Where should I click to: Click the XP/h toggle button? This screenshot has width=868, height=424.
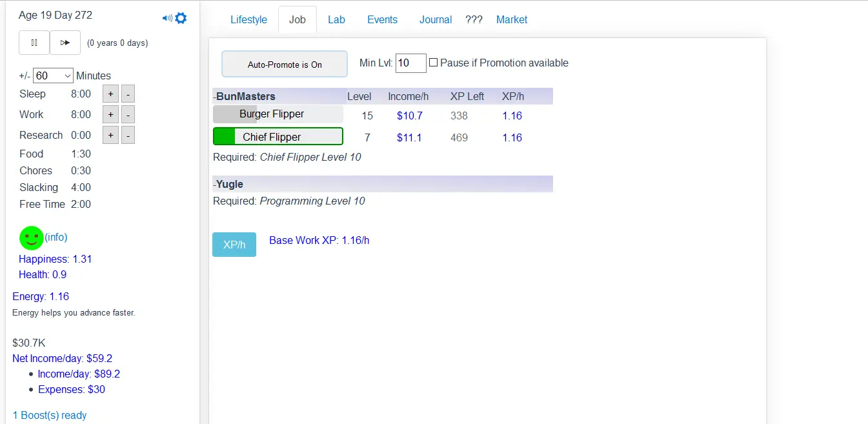[234, 245]
